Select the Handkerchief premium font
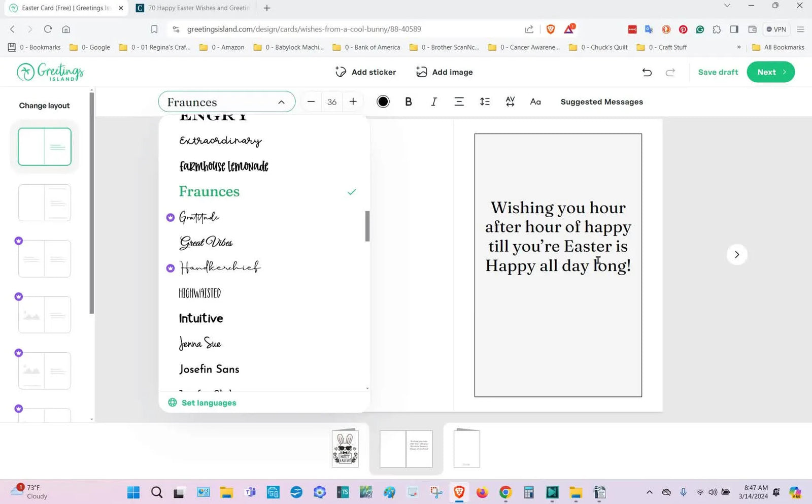The width and height of the screenshot is (812, 504). pos(219,267)
